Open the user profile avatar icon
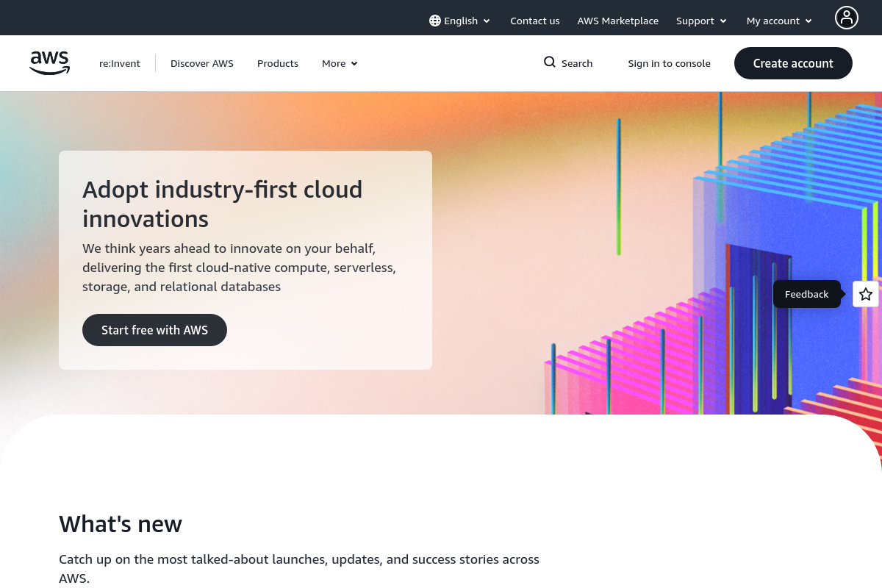Screen dimensions: 882x588 coord(847,18)
